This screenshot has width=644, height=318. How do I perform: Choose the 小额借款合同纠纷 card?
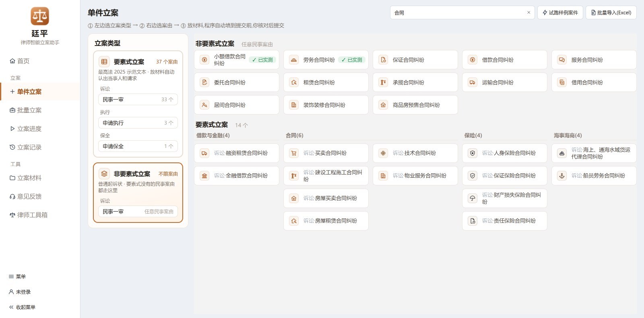[x=237, y=60]
